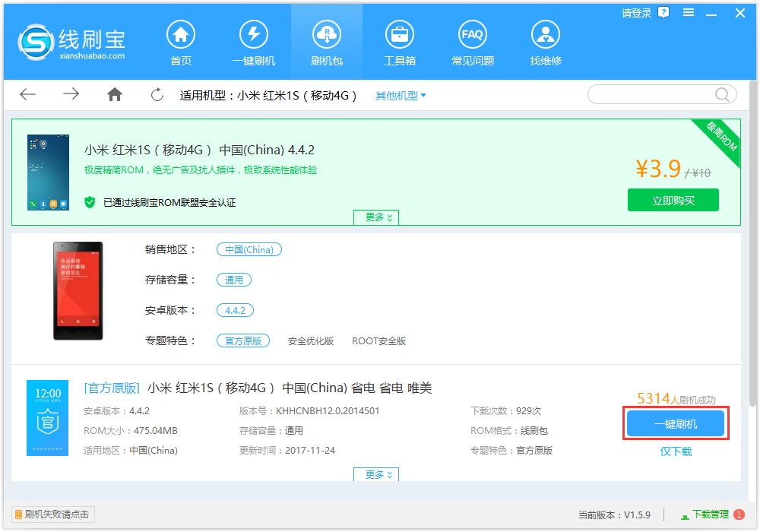Viewport: 760px width, 532px height.
Task: Click the small home icon beside the arrows
Action: coord(115,94)
